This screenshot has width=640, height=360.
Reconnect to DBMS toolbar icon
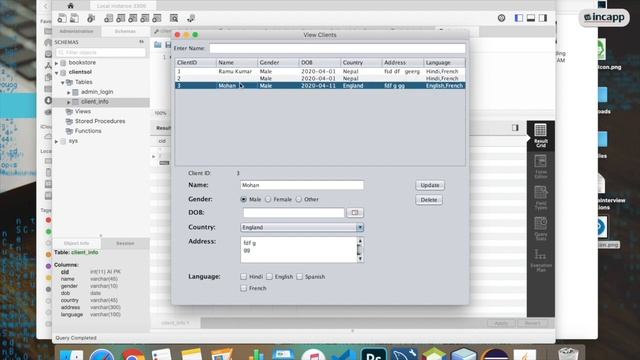coord(191,18)
